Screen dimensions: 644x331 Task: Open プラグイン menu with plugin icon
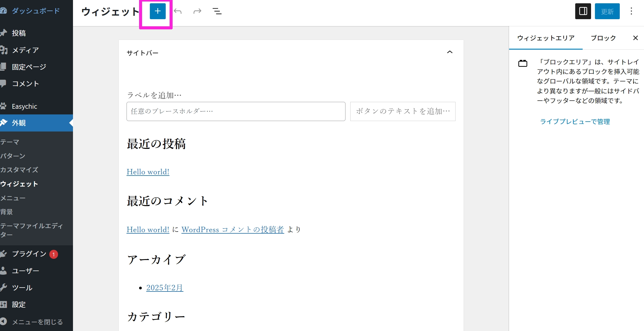tap(29, 254)
